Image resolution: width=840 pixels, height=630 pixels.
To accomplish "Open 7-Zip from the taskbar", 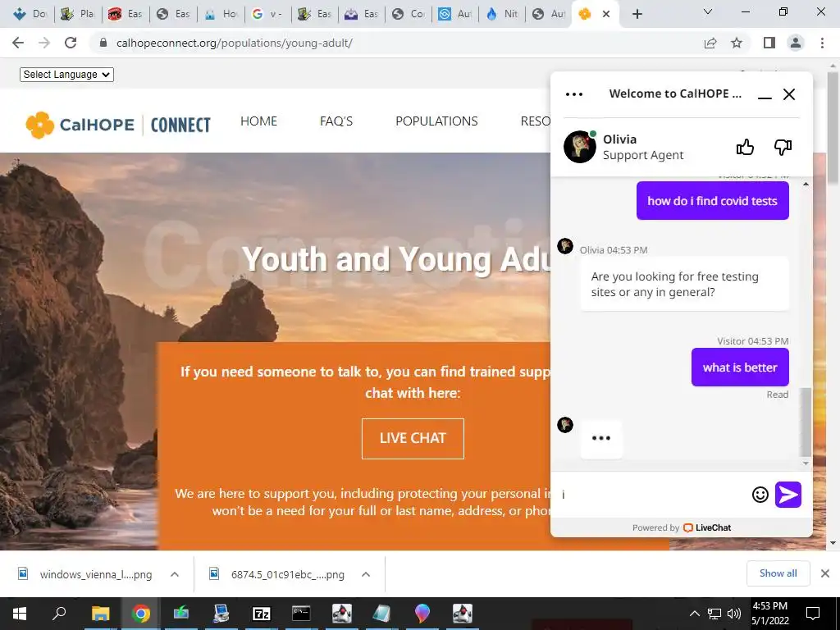I will (x=261, y=614).
